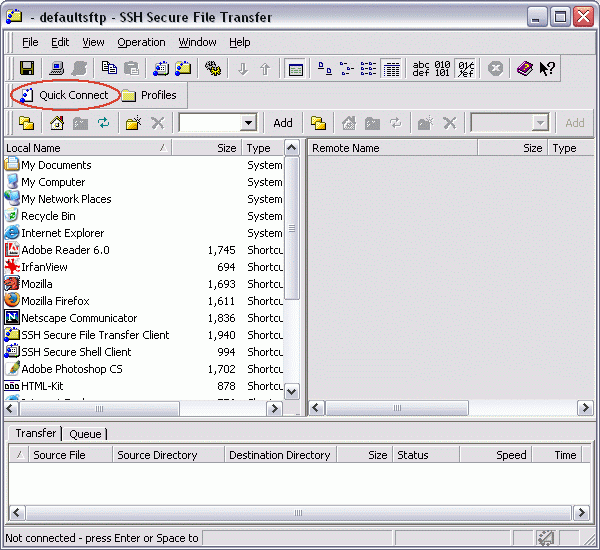Screen dimensions: 600x550
Task: Open the File menu
Action: point(30,42)
